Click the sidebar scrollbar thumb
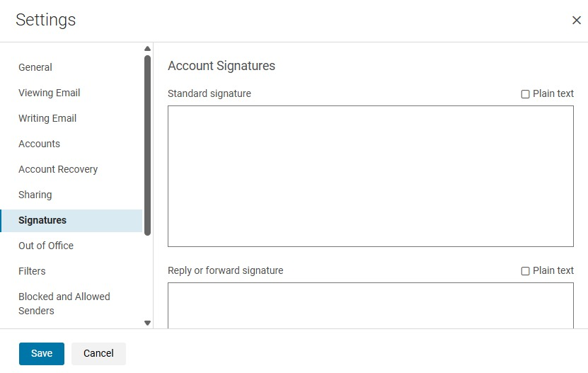The image size is (588, 373). [x=147, y=145]
